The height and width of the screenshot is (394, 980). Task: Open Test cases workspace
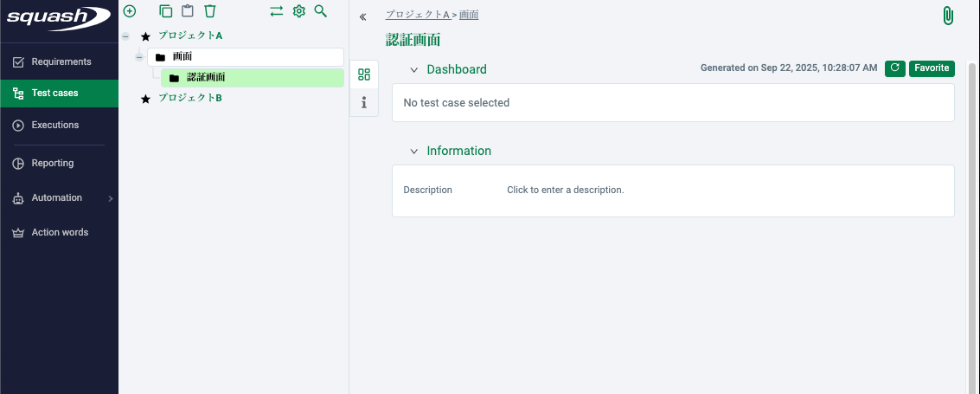click(x=60, y=94)
